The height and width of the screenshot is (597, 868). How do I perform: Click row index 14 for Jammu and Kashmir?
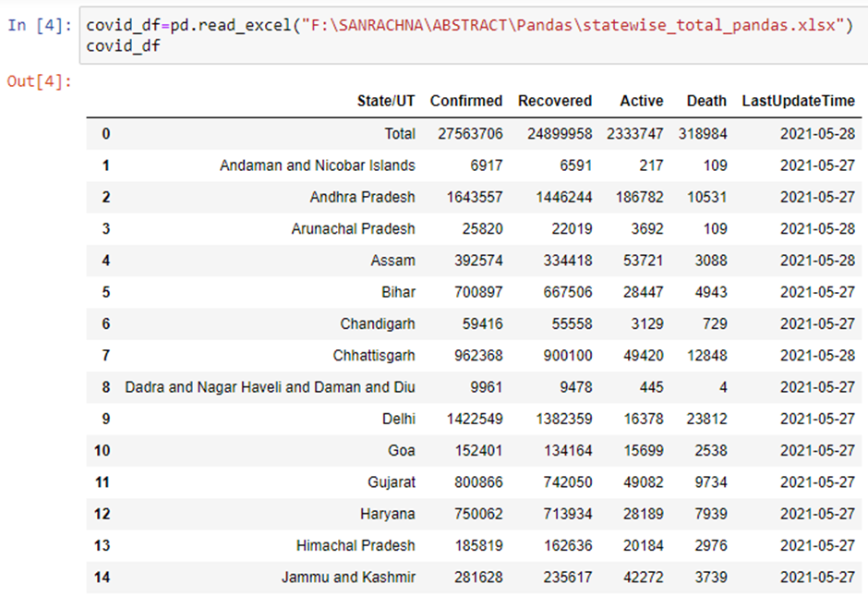(102, 577)
